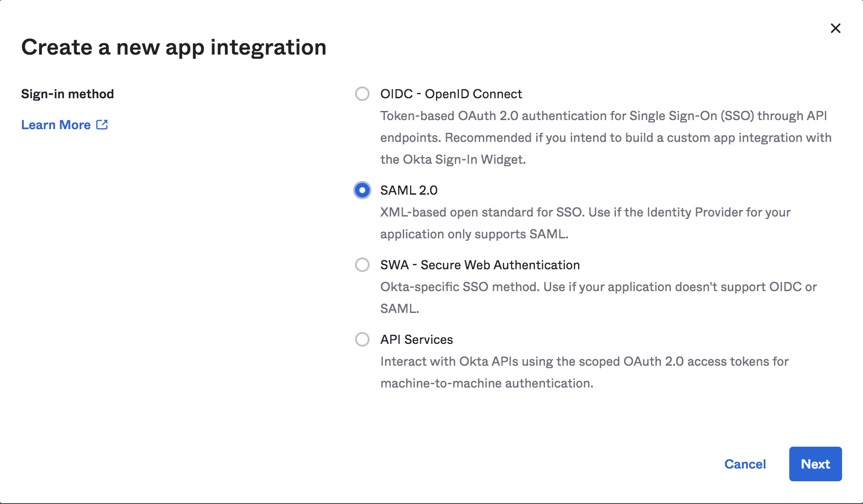Click Cancel to dismiss the dialog

click(745, 464)
